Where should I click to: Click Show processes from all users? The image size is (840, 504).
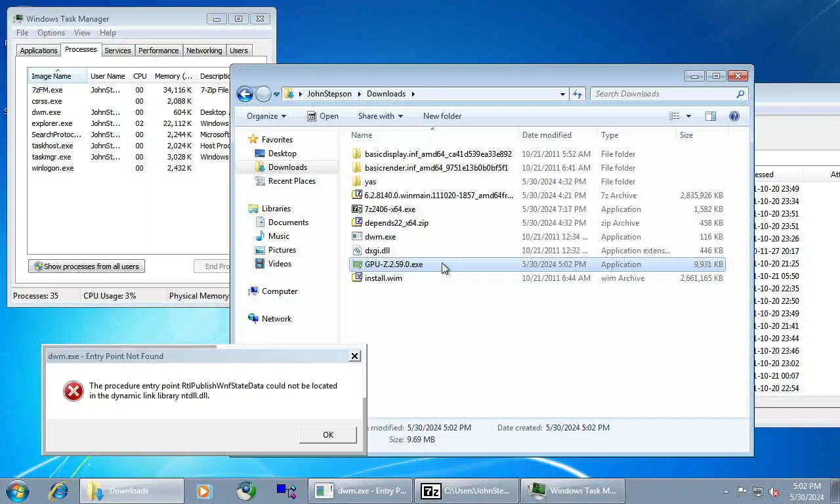[x=87, y=266]
